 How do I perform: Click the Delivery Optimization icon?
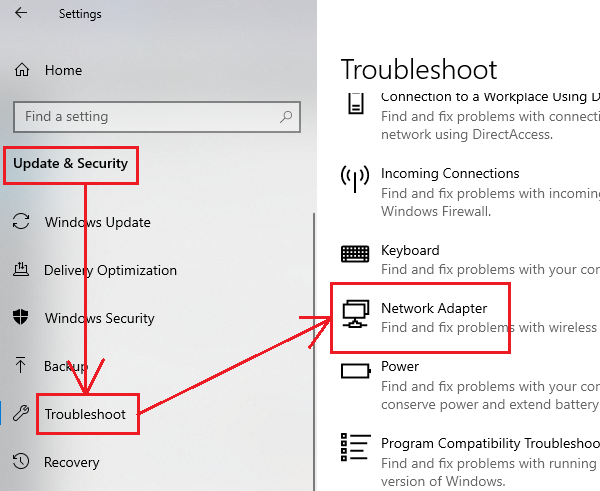pos(21,270)
